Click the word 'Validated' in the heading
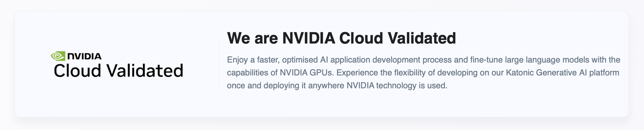The width and height of the screenshot is (644, 130). tap(422, 38)
